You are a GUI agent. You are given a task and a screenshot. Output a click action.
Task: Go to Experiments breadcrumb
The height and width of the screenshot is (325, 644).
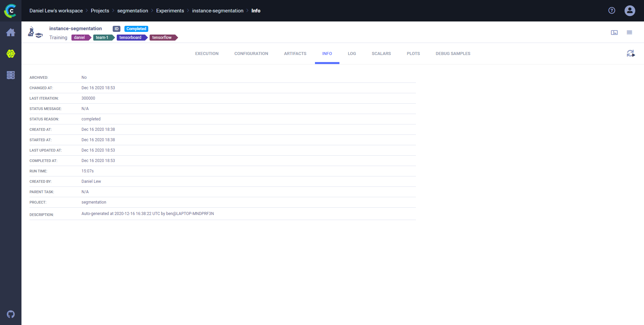coord(170,11)
